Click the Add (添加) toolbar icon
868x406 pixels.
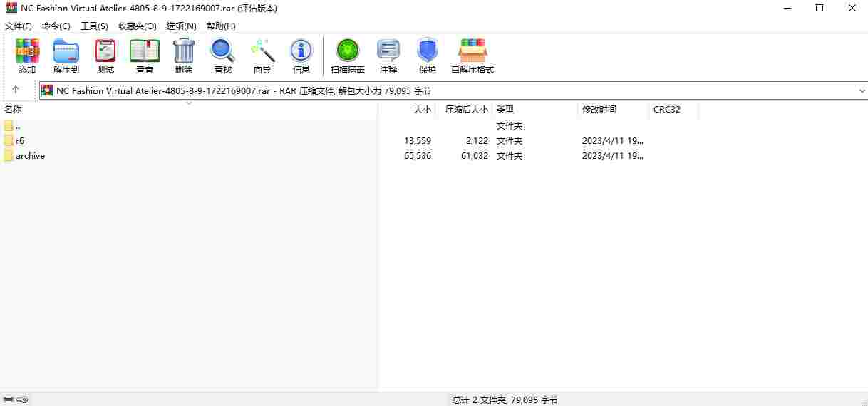27,51
